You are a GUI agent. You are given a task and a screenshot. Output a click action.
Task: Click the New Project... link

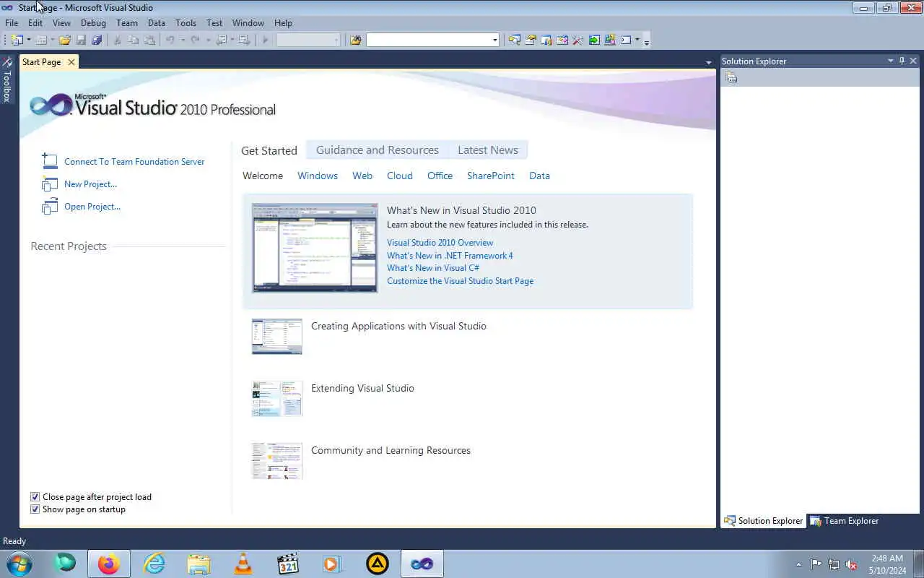tap(90, 184)
